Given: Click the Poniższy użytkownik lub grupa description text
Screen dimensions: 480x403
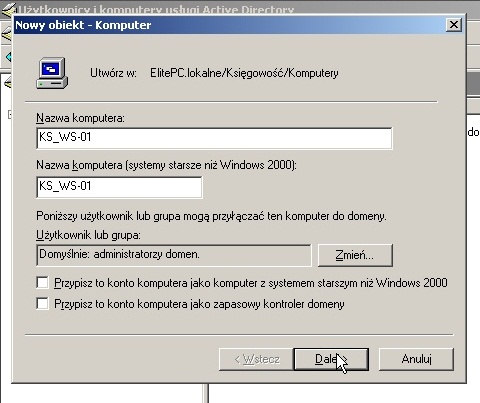Looking at the screenshot, I should [x=211, y=216].
